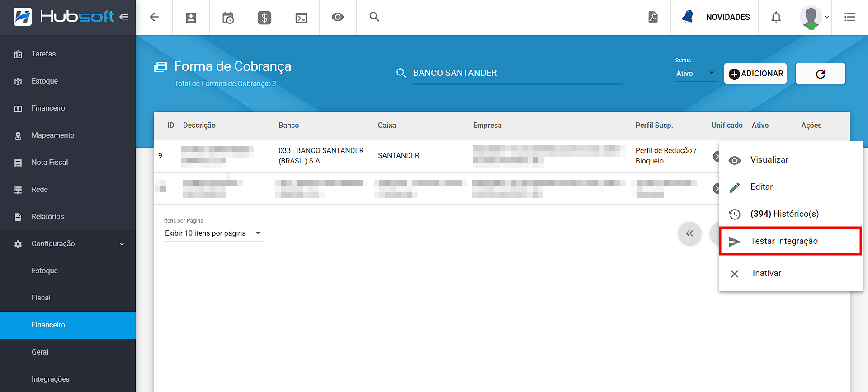Open the customer profile toolbar icon

click(191, 18)
